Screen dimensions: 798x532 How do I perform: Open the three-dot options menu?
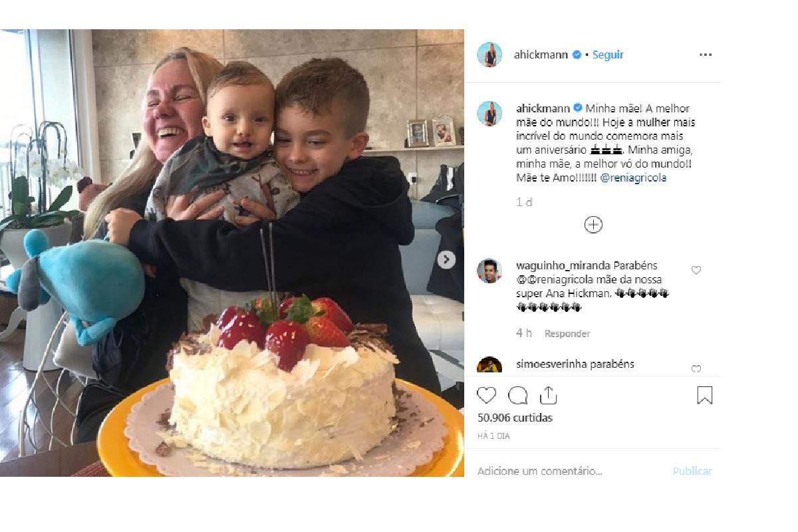[x=706, y=55]
